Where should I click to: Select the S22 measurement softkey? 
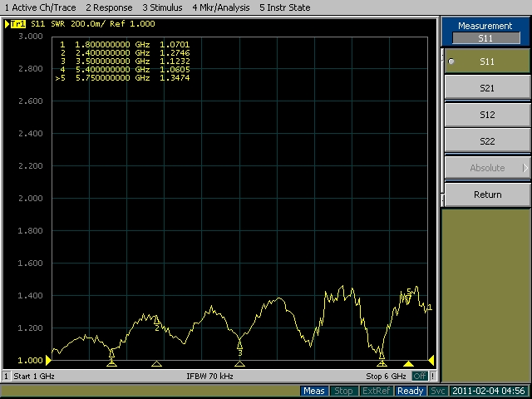click(487, 141)
